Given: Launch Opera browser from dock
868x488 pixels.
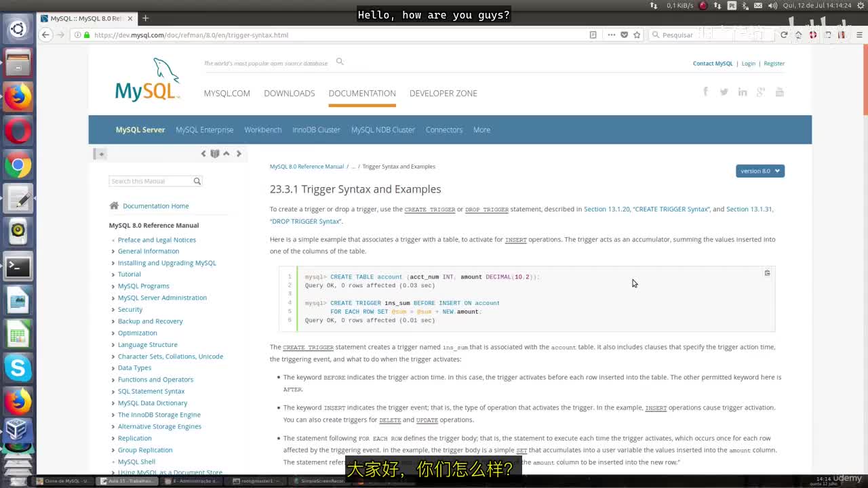Looking at the screenshot, I should (x=18, y=131).
